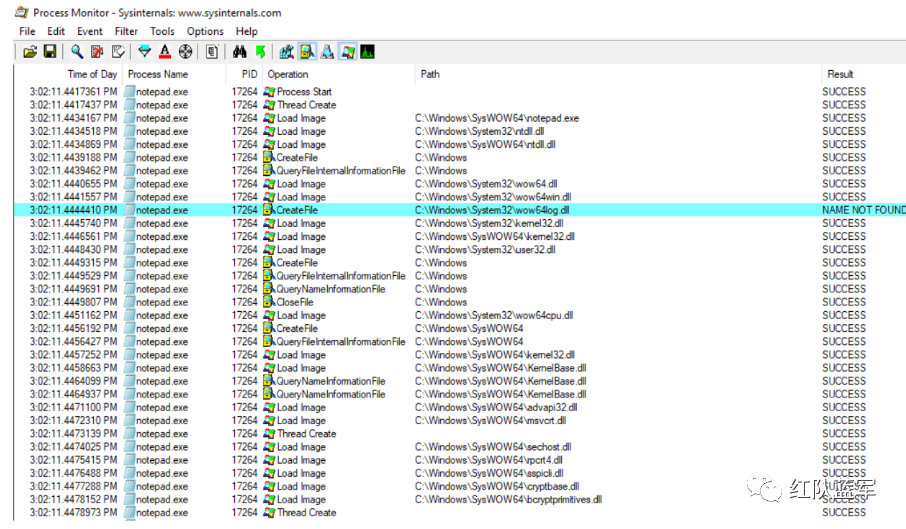Screen dimensions: 906x529
Task: Select the path C:\Windows\SysWOW64\msvcrt.dll
Action: point(491,420)
